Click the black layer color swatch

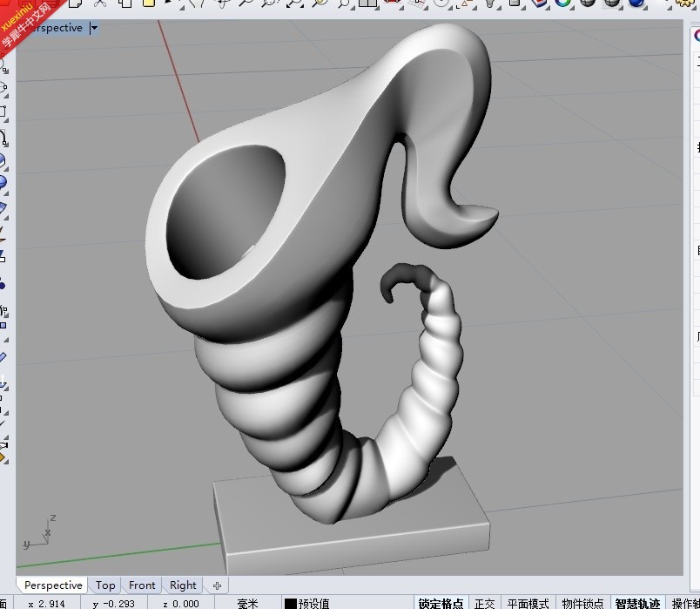click(x=290, y=604)
